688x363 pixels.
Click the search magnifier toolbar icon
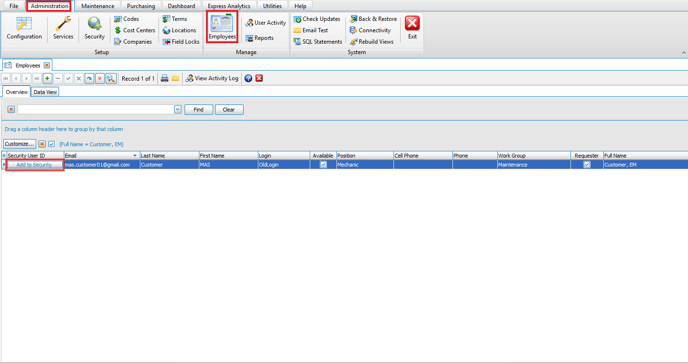point(111,79)
